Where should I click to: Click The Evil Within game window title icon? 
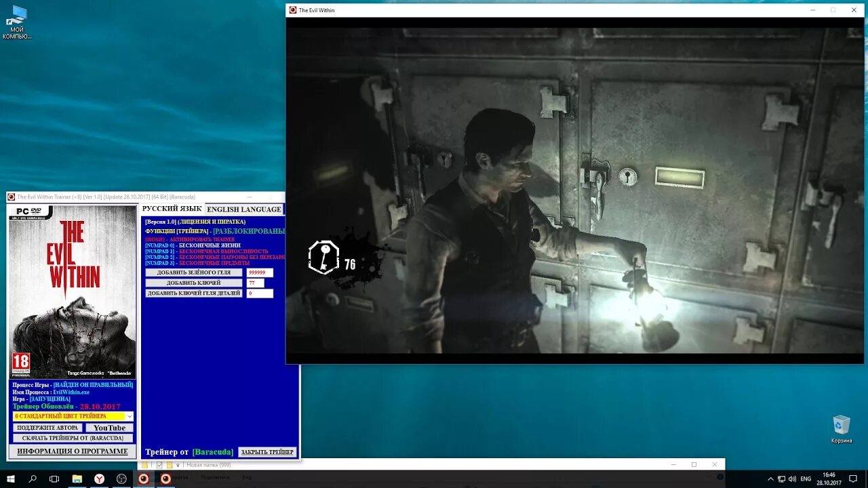tap(293, 10)
